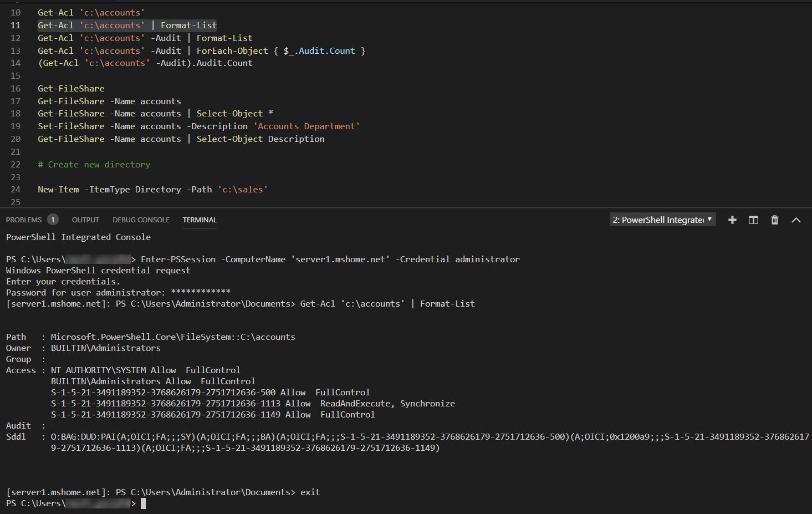The width and height of the screenshot is (812, 514).
Task: Click "Enter-PSSession" in the terminal
Action: [178, 259]
